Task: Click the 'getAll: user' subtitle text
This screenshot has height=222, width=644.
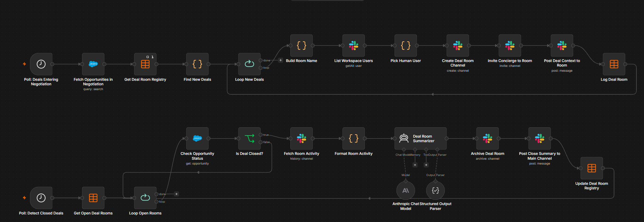Action: pyautogui.click(x=354, y=66)
